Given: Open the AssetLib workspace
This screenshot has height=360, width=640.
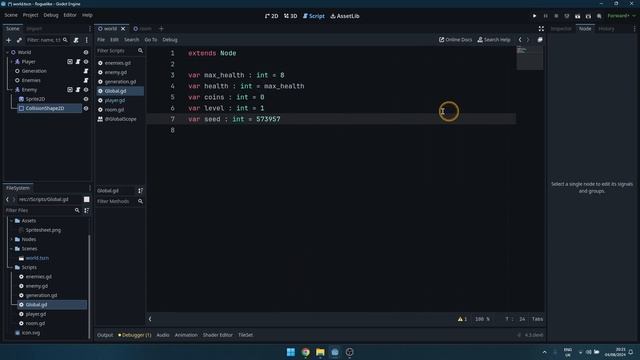Looking at the screenshot, I should tap(345, 16).
